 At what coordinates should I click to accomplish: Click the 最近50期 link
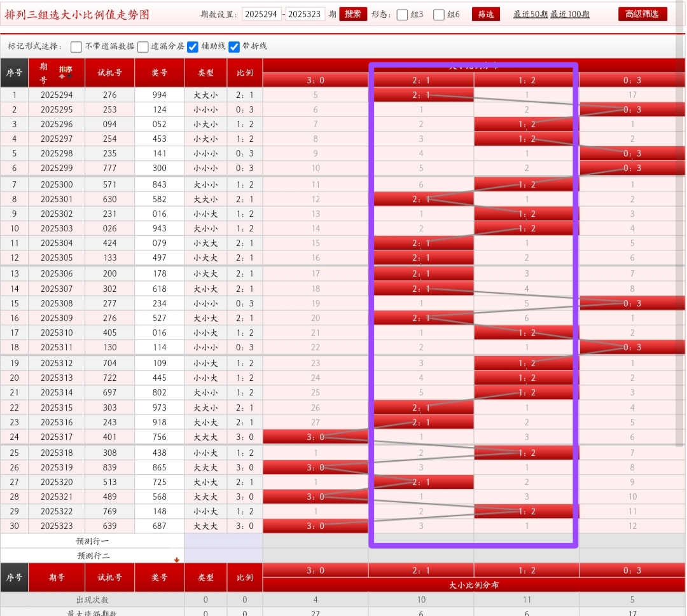(x=531, y=15)
